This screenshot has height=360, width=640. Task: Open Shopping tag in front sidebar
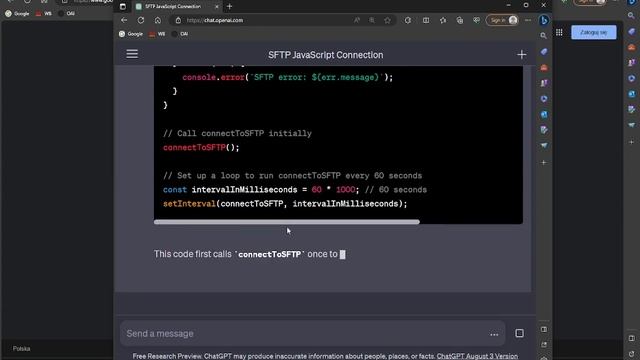tap(544, 52)
